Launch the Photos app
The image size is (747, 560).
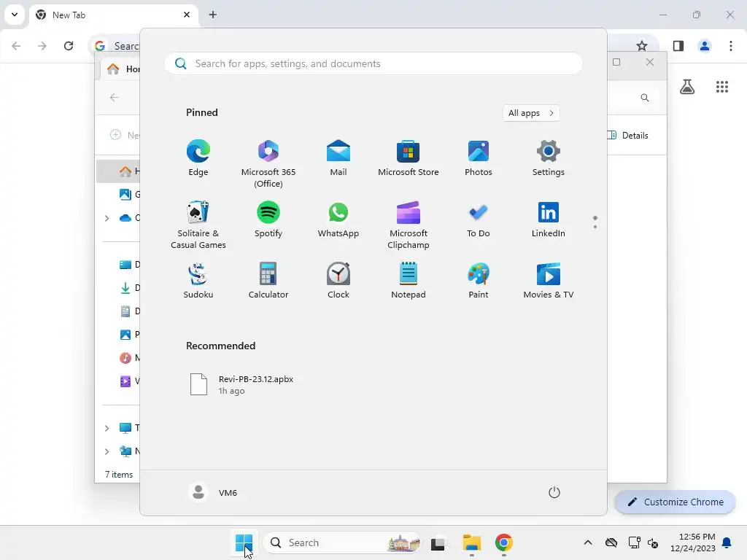coord(479,158)
